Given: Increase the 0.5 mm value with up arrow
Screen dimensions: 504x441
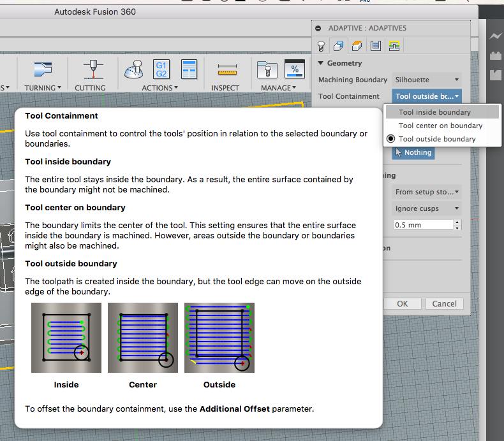Looking at the screenshot, I should pyautogui.click(x=457, y=222).
